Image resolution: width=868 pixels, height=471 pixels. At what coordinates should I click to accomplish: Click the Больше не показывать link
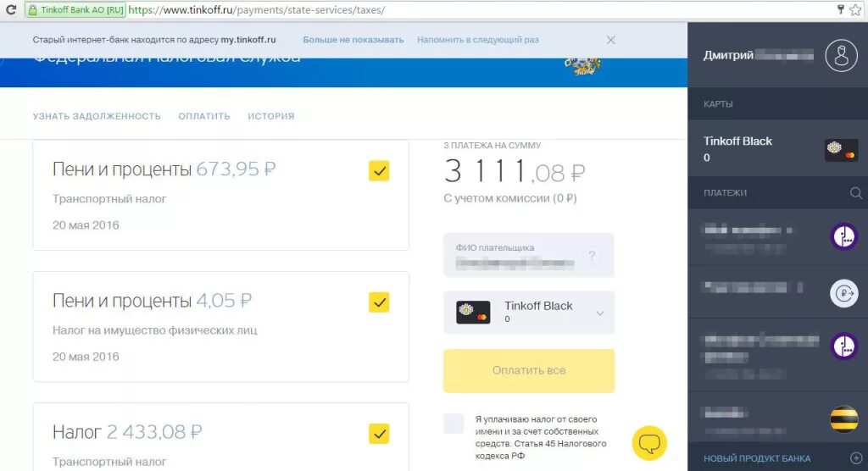(353, 40)
